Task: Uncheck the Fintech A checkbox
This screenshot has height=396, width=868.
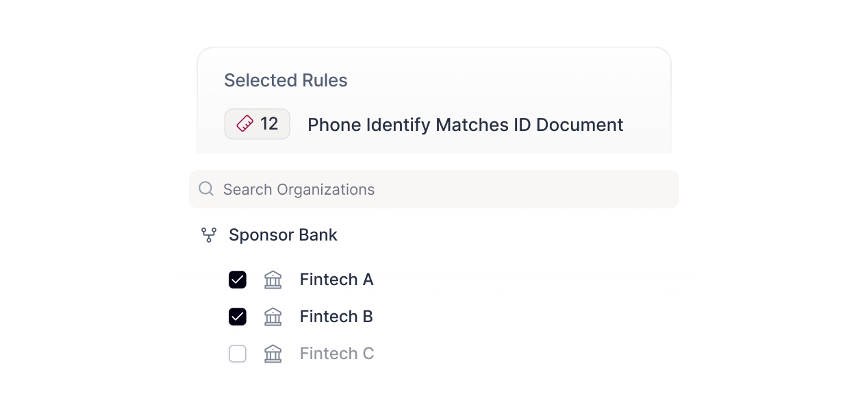Action: (x=238, y=280)
